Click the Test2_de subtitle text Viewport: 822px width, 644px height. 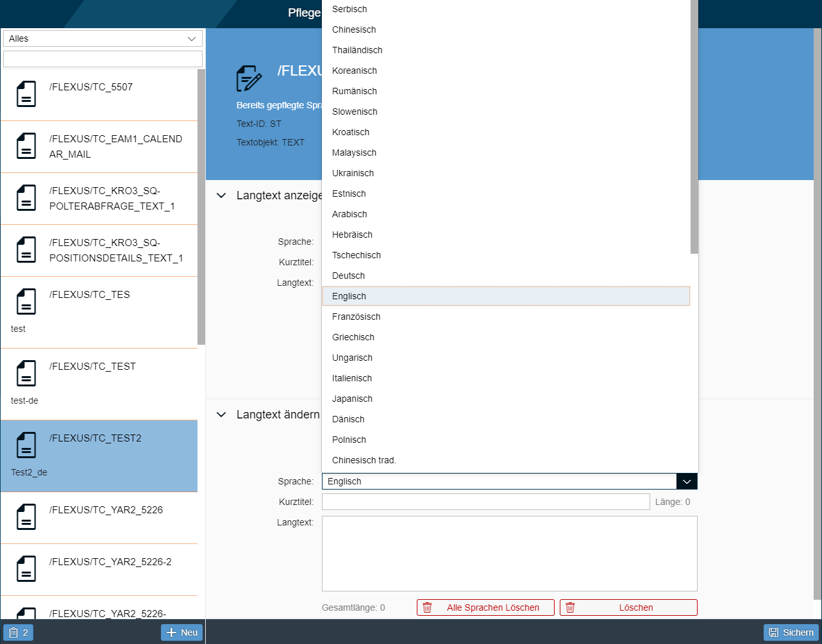tap(29, 472)
